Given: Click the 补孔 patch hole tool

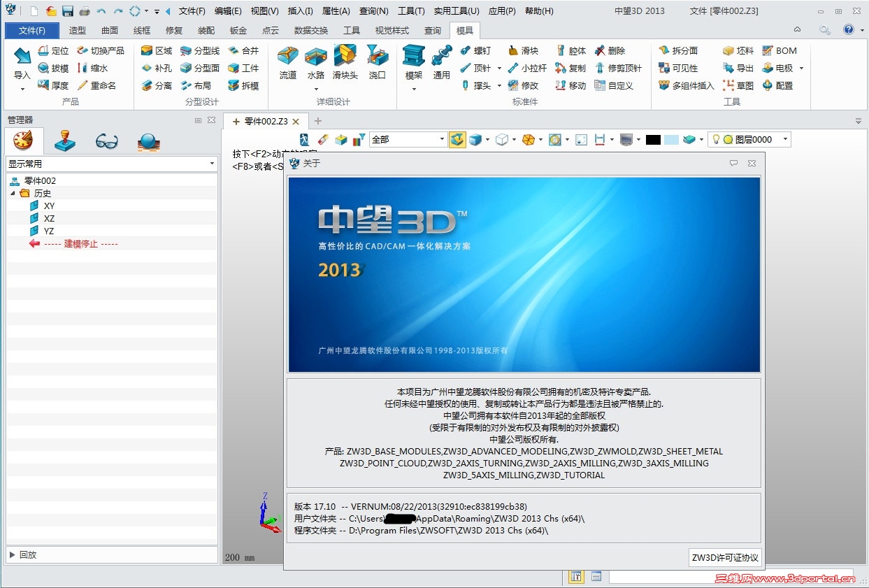Looking at the screenshot, I should [x=157, y=69].
